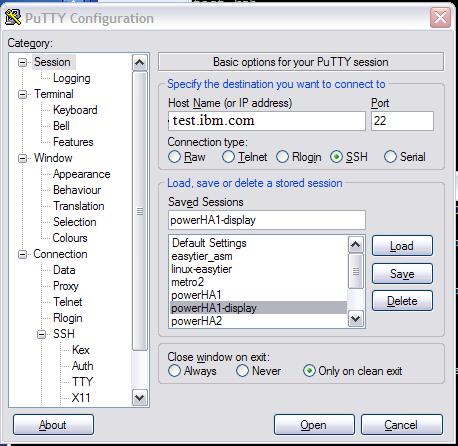The image size is (458, 446).
Task: Click sessions list scroll up arrow
Action: tap(355, 245)
